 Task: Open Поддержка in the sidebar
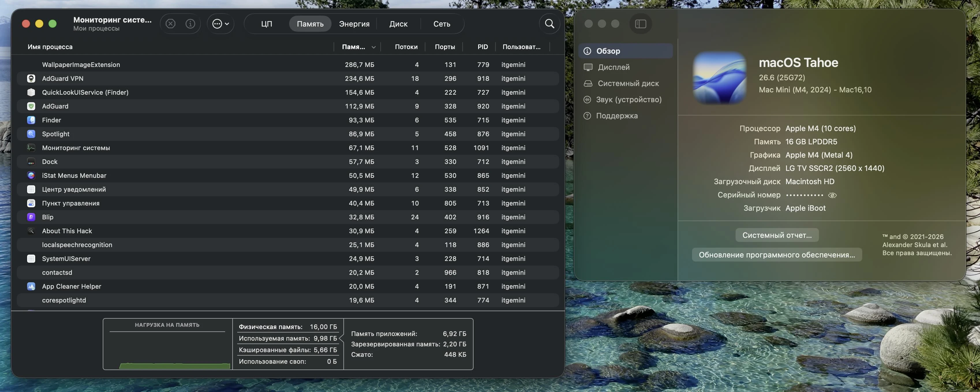(x=625, y=116)
